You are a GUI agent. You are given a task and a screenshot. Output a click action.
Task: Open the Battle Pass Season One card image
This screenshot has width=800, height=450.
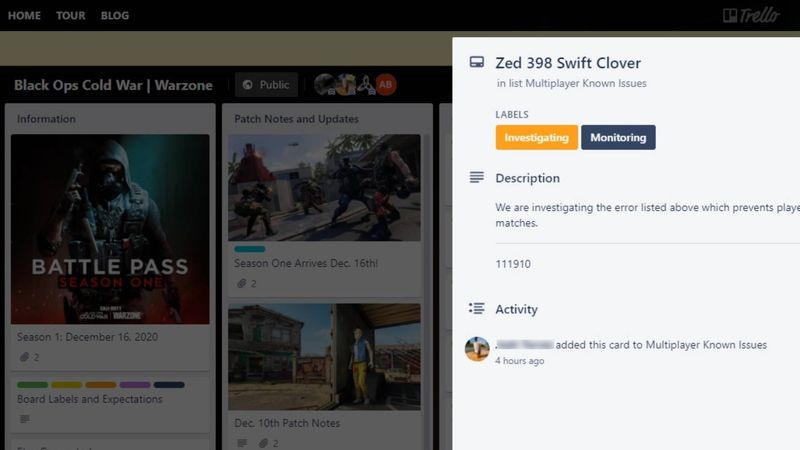110,229
